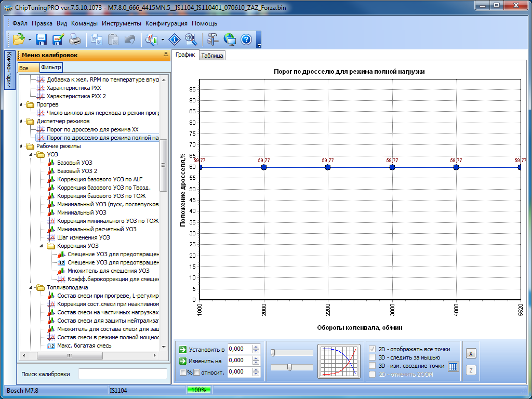The image size is (532, 399).
Task: Switch to the 'Таблица' tab
Action: click(212, 56)
